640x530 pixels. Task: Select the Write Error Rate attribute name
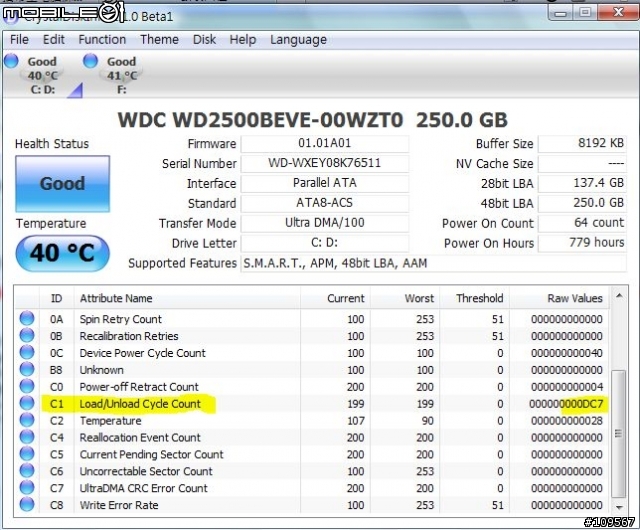(x=119, y=505)
